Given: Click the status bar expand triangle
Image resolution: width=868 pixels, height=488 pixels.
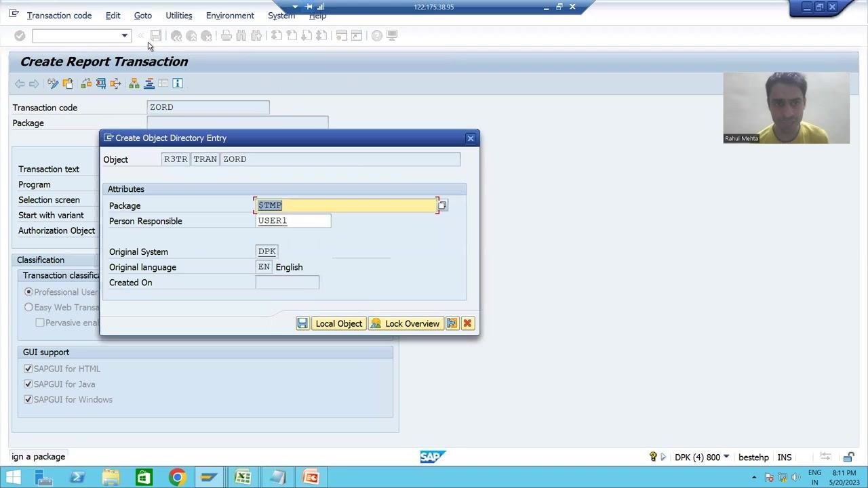Looking at the screenshot, I should click(x=663, y=457).
